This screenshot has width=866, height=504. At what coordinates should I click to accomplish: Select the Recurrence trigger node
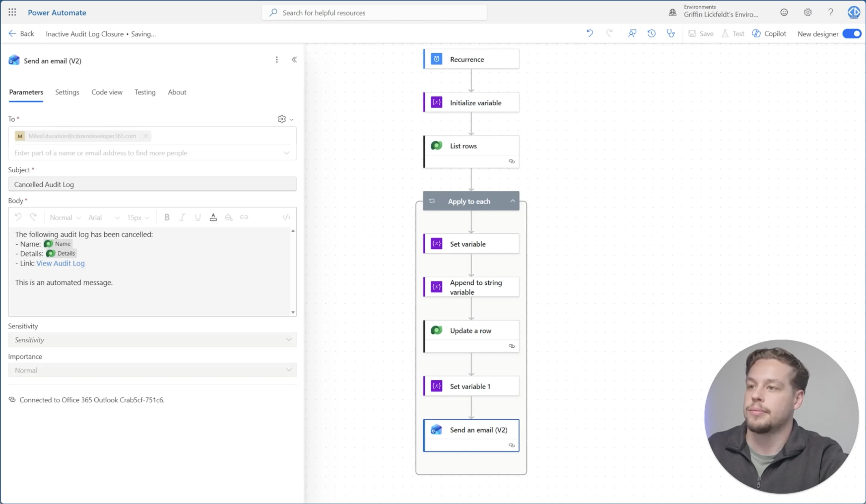click(471, 59)
